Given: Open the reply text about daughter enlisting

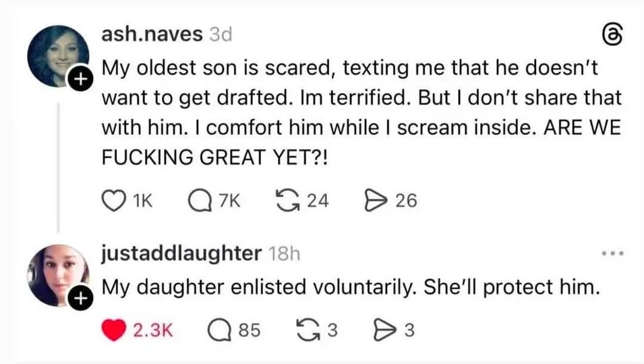Looking at the screenshot, I should point(350,286).
